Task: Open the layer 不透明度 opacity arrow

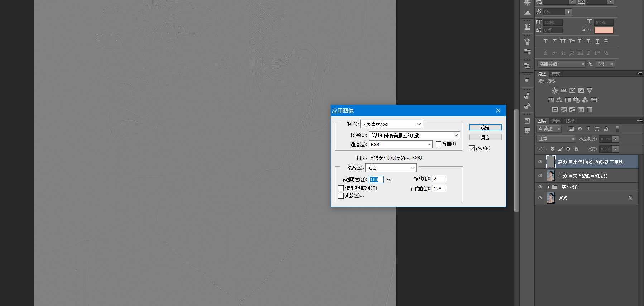Action: [616, 139]
